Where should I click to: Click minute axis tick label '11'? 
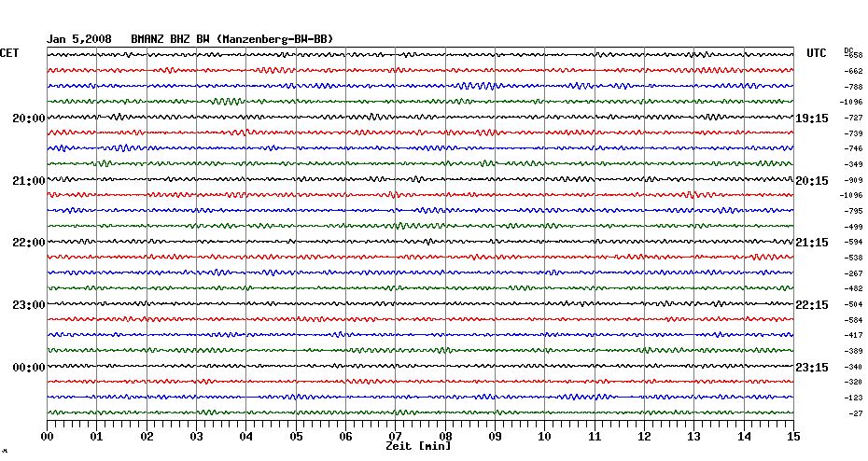click(595, 437)
